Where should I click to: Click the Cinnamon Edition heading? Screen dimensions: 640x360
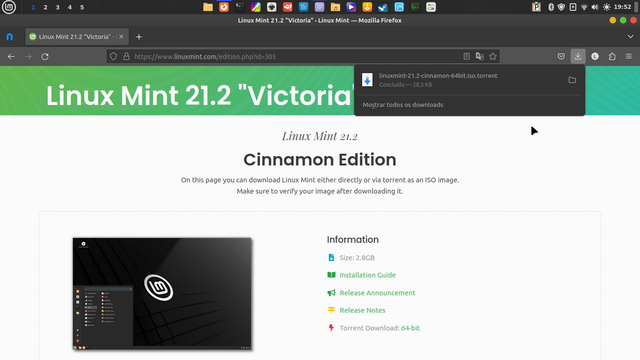click(x=320, y=160)
